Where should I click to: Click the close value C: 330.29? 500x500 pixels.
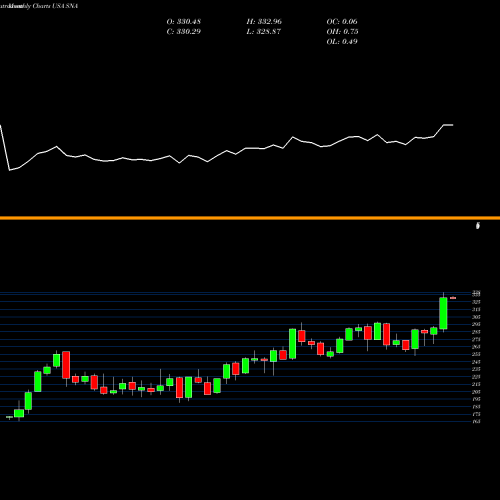pyautogui.click(x=184, y=32)
